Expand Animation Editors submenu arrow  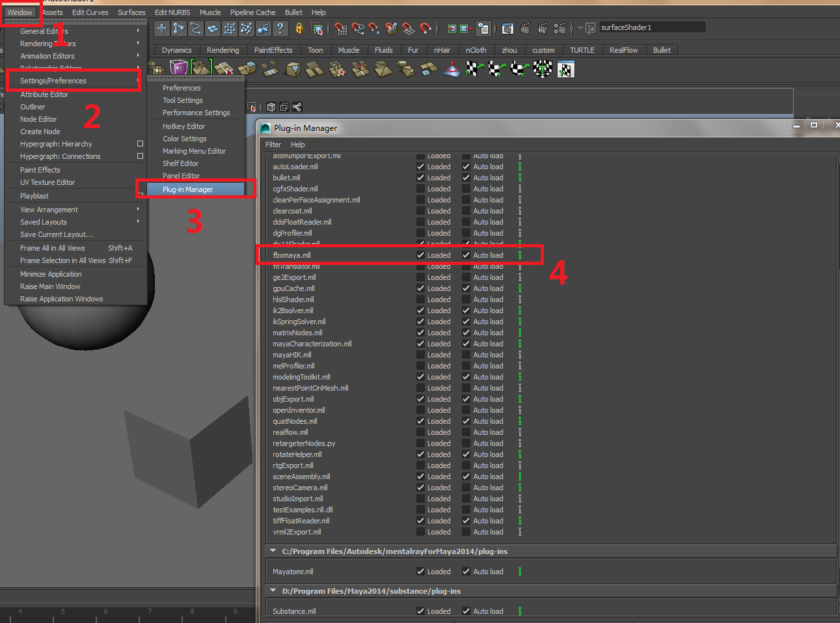point(138,55)
